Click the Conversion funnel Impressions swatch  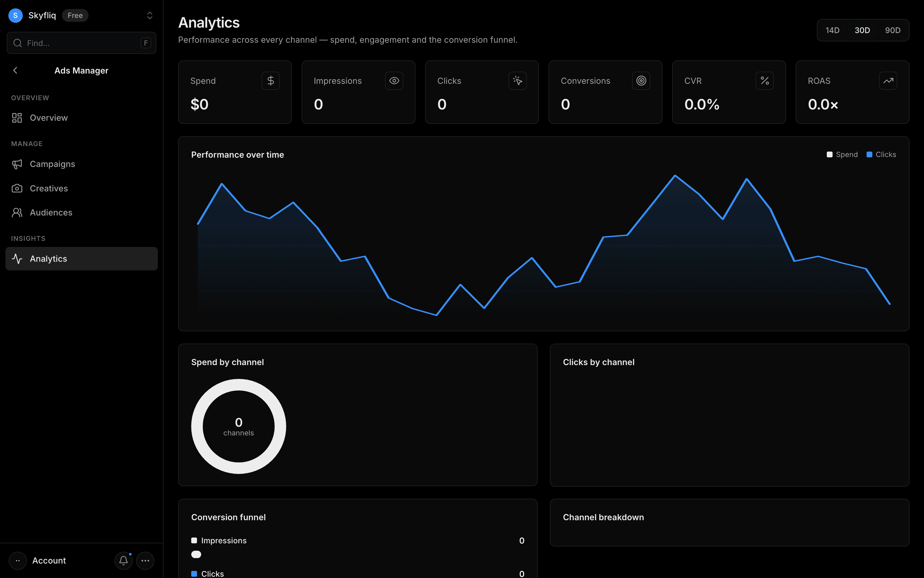[194, 540]
